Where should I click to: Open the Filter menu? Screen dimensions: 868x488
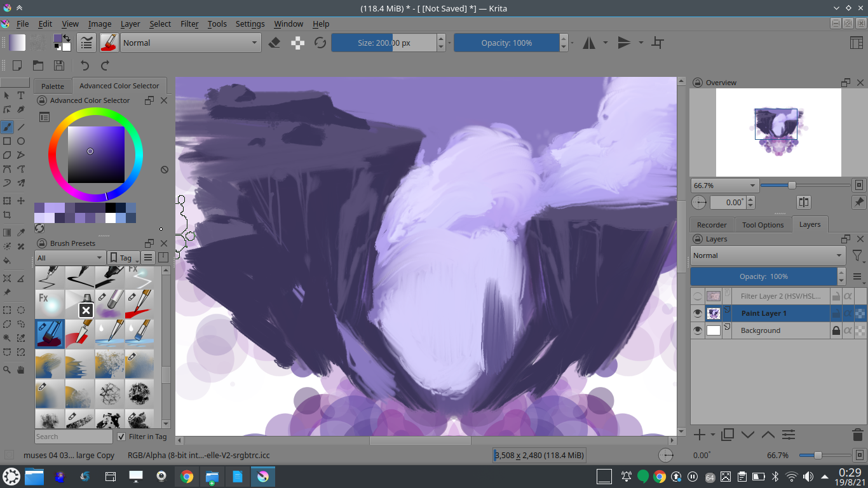189,24
